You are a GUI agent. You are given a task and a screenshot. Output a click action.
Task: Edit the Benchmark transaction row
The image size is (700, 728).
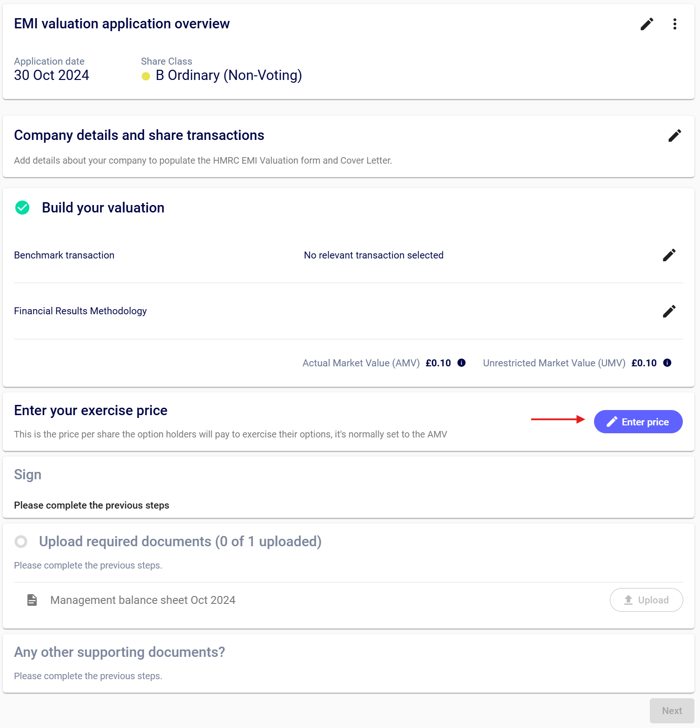coord(669,255)
